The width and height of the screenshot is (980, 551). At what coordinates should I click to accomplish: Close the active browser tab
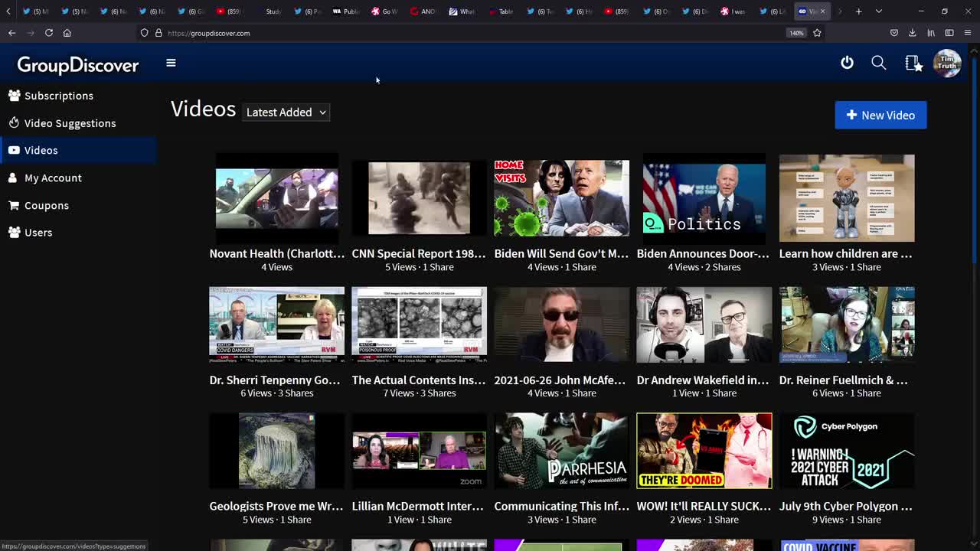822,11
